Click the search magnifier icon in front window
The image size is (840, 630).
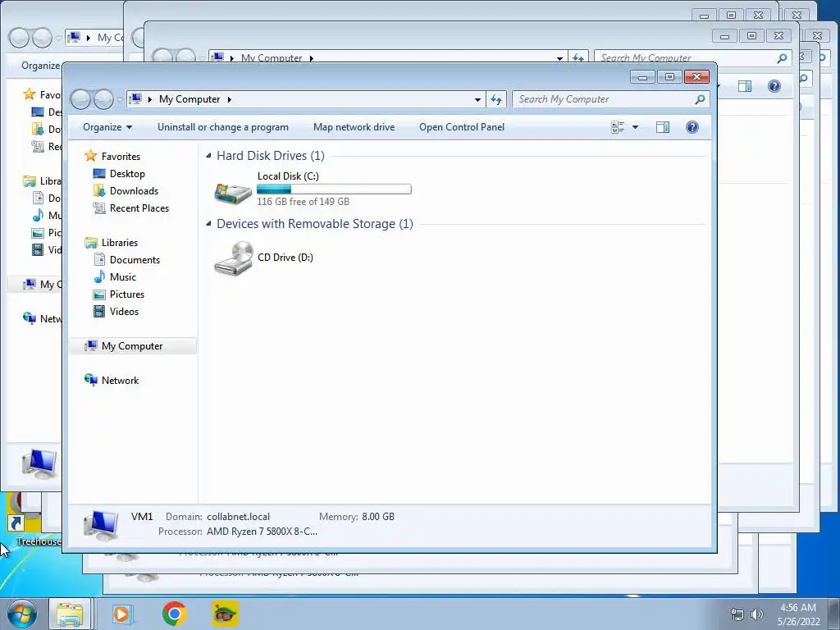699,99
